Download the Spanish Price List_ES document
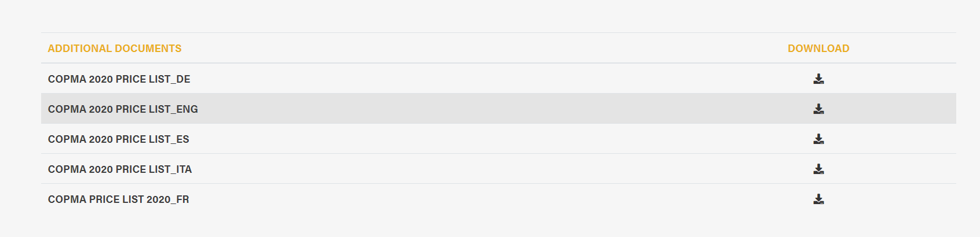 [818, 139]
